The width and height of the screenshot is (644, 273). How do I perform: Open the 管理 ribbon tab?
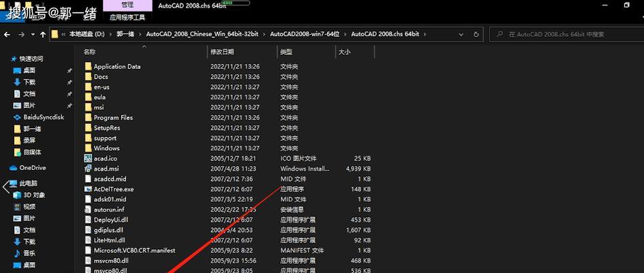[127, 5]
